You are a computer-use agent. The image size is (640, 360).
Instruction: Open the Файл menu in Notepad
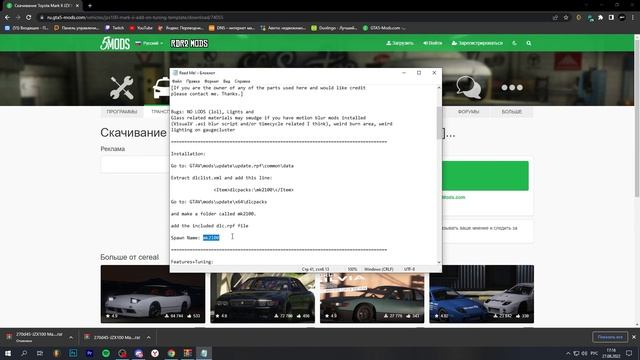coord(177,81)
